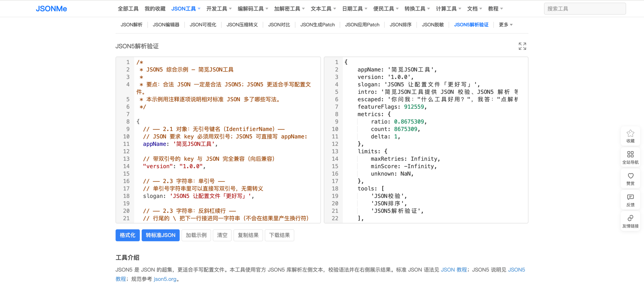
Task: Click 'JSON排序' in result tools array
Action: (389, 204)
